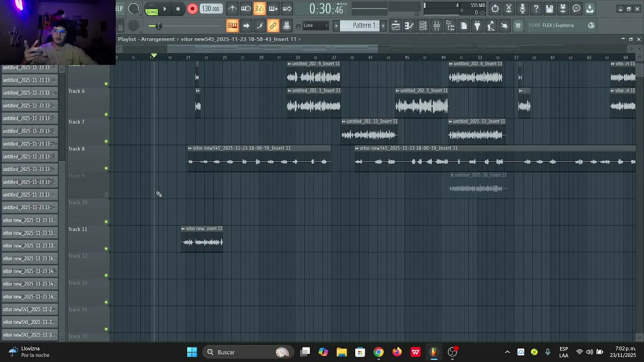Mute Track 8 with its green light

coord(106,168)
